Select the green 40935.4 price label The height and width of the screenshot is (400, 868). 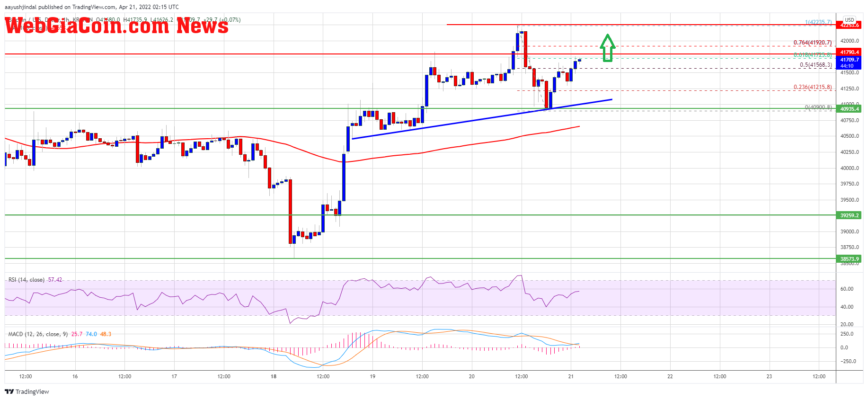click(x=849, y=109)
